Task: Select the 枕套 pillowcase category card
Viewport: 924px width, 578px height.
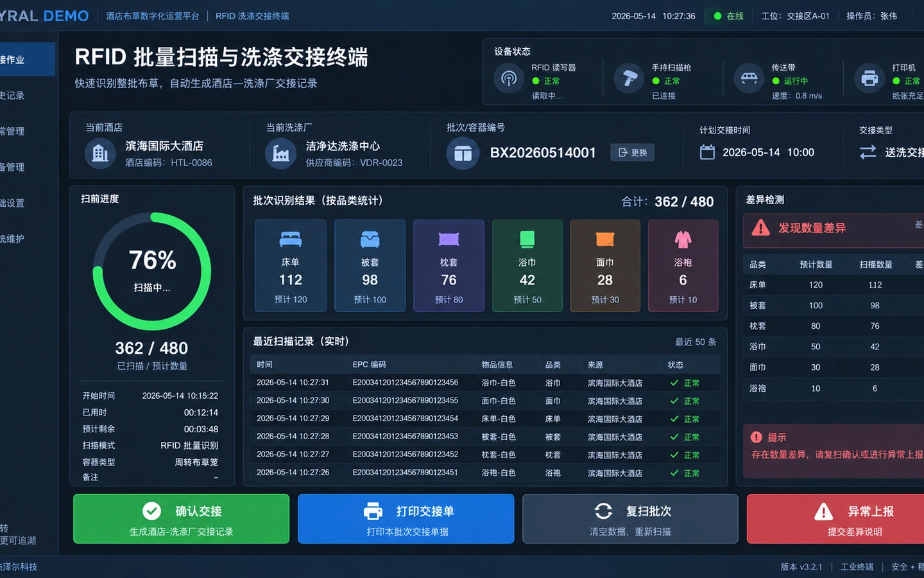Action: pyautogui.click(x=449, y=265)
